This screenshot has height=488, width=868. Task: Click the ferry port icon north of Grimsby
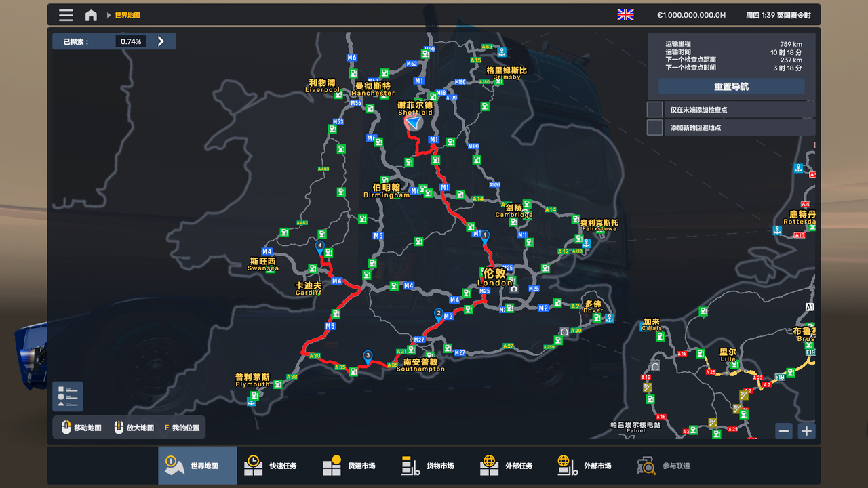(x=501, y=51)
